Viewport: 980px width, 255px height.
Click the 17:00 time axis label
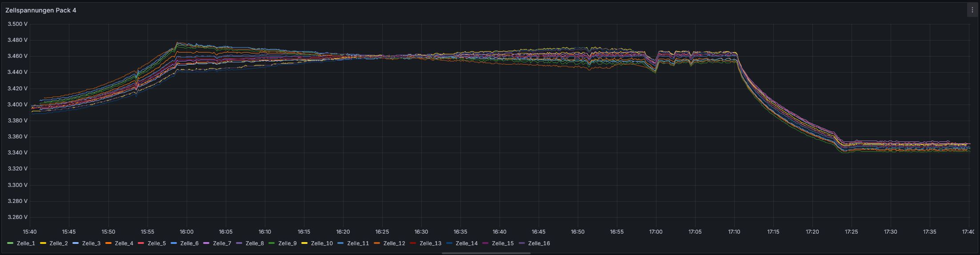click(656, 232)
